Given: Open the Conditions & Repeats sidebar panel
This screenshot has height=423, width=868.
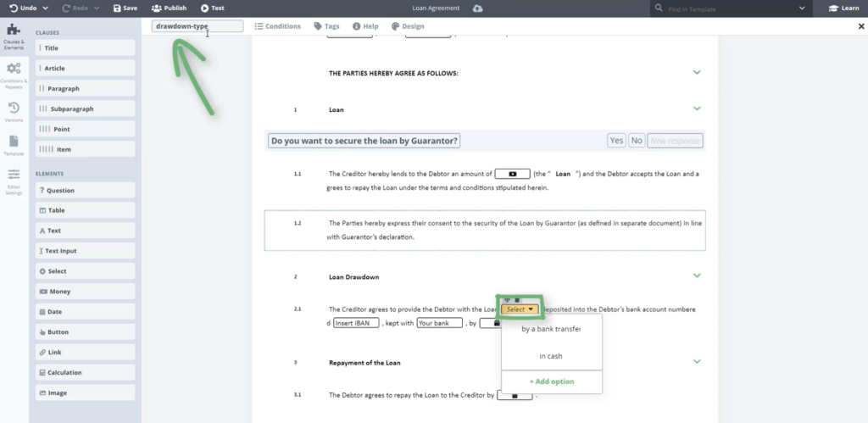Looking at the screenshot, I should 14,74.
